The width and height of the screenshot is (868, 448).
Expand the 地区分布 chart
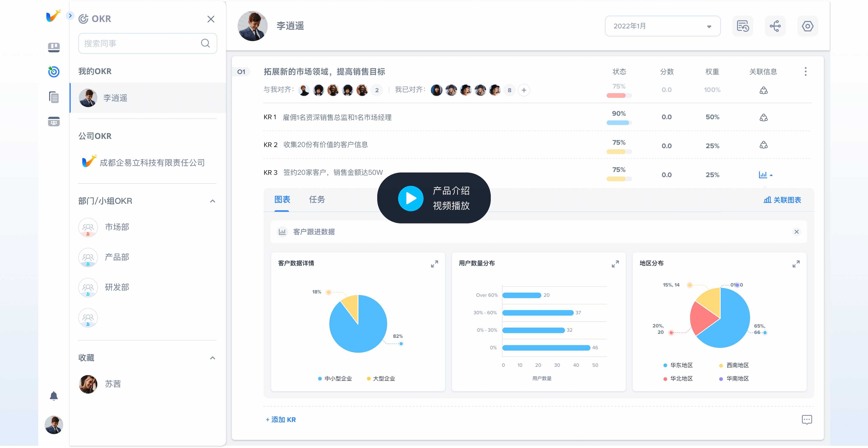(796, 264)
